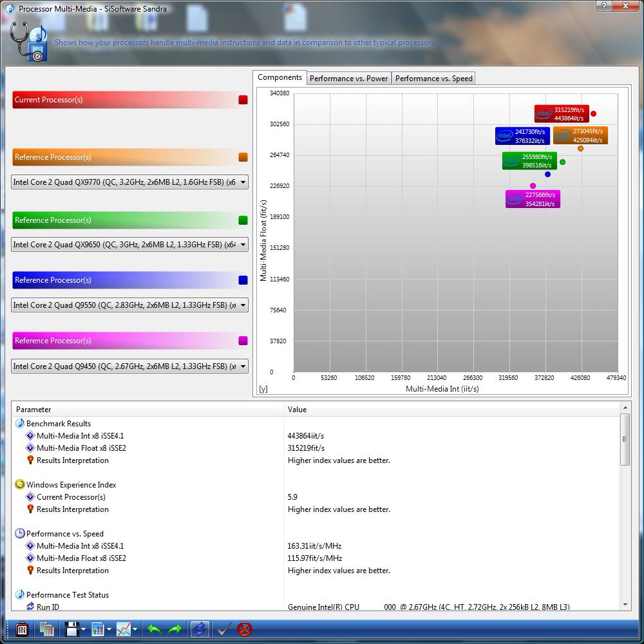Click the blue data point on chart
The image size is (644, 644).
[547, 175]
